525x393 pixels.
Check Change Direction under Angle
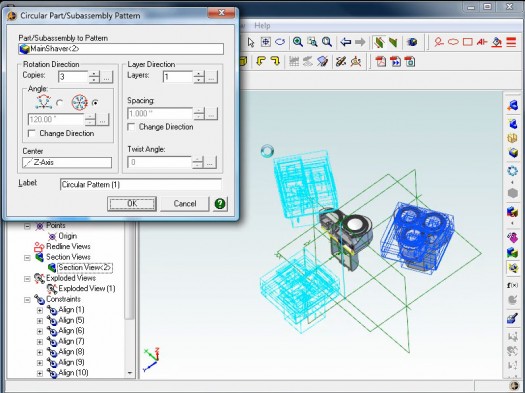pyautogui.click(x=32, y=134)
